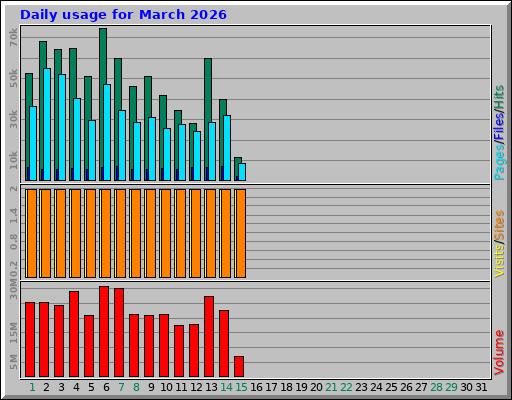Image resolution: width=512 pixels, height=400 pixels.
Task: Click the '10k' y-axis label
Action: click(13, 160)
